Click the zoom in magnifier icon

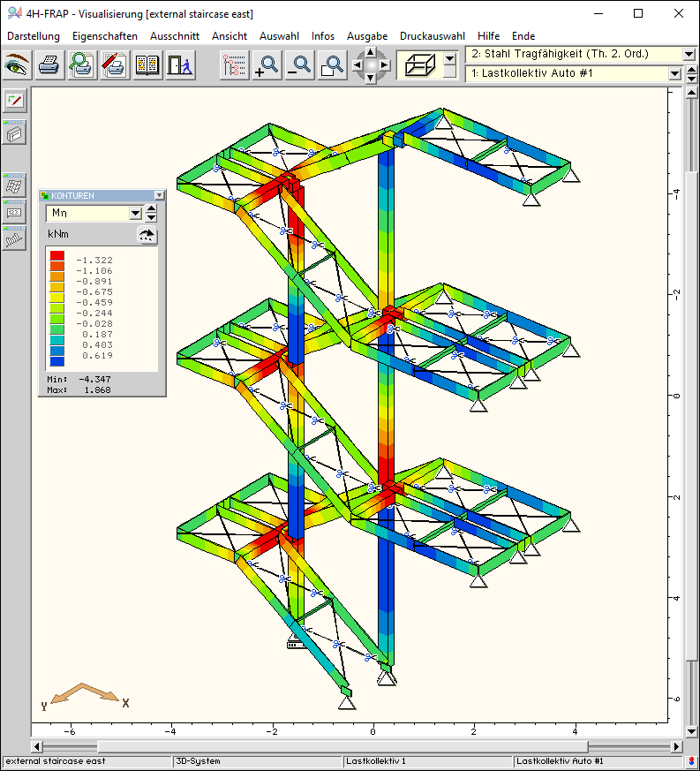click(267, 64)
